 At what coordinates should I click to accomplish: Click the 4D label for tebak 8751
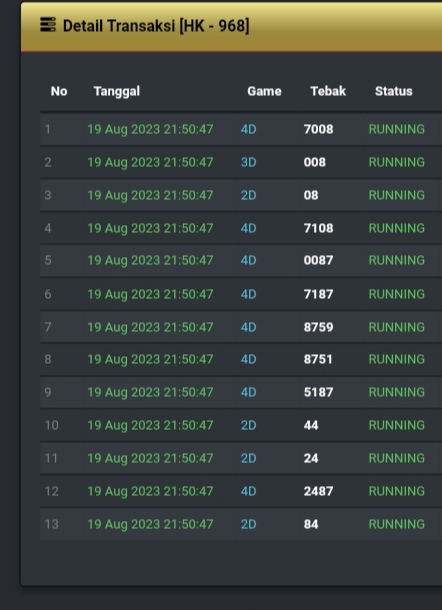click(x=248, y=359)
